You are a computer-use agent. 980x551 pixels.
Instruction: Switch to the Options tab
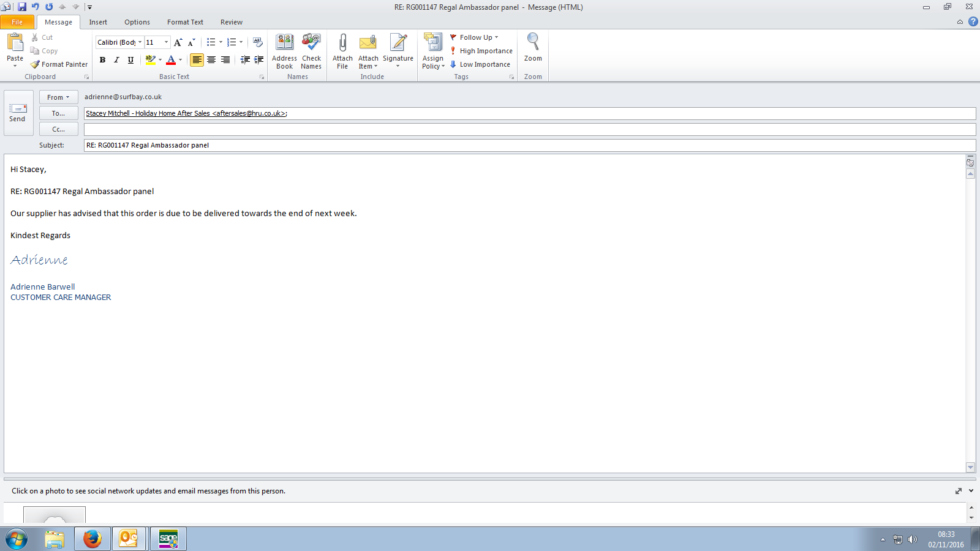pyautogui.click(x=137, y=22)
